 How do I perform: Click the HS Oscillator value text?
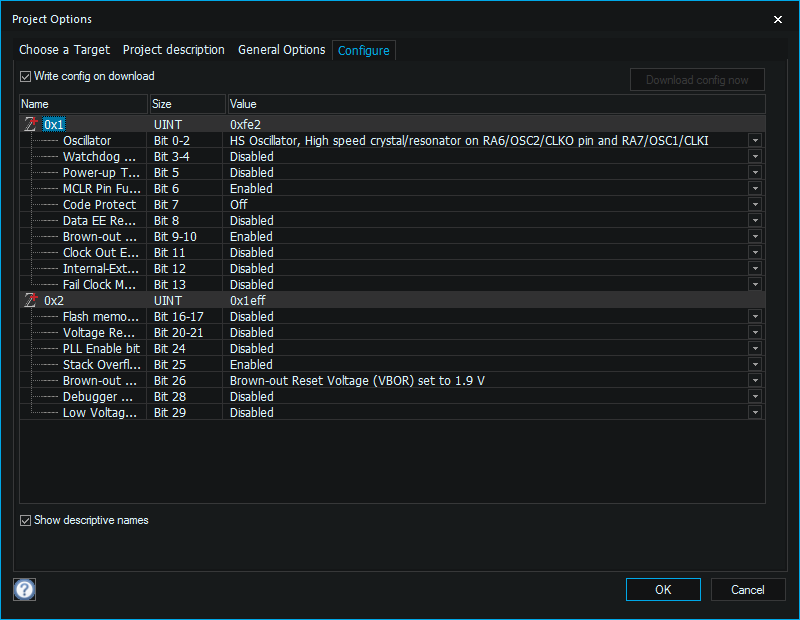tap(469, 140)
